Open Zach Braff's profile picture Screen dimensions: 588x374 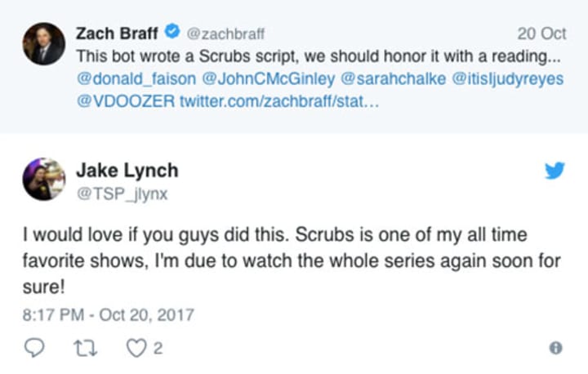tap(43, 43)
